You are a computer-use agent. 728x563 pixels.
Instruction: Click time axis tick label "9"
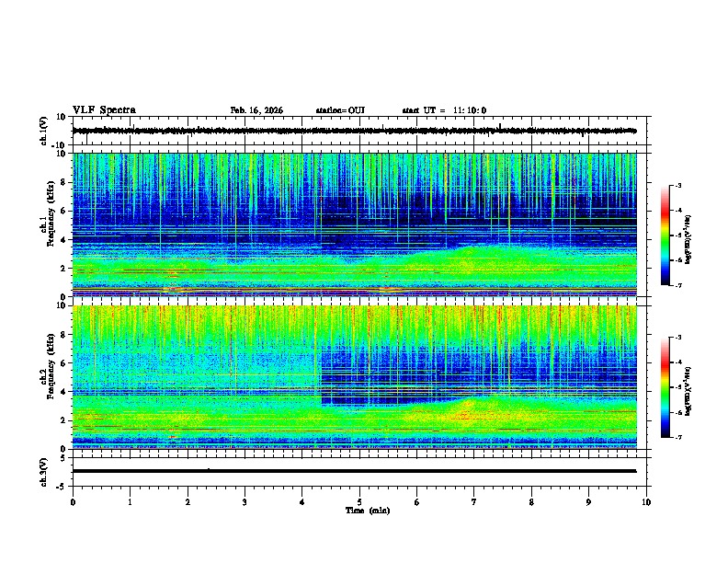[x=588, y=502]
